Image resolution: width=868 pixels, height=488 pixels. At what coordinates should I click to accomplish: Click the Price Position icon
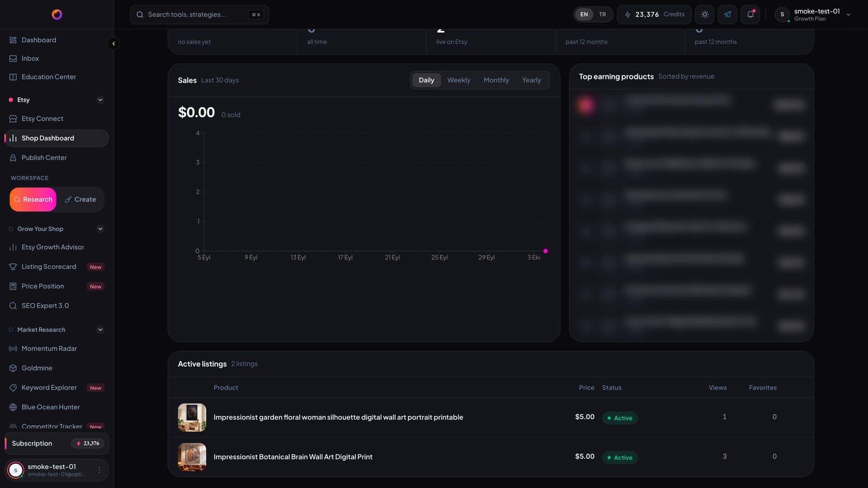click(13, 286)
